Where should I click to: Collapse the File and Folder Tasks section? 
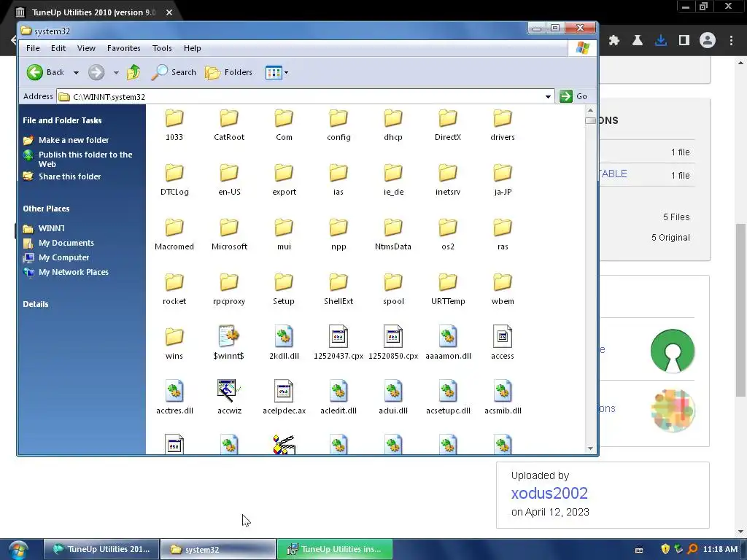click(62, 120)
